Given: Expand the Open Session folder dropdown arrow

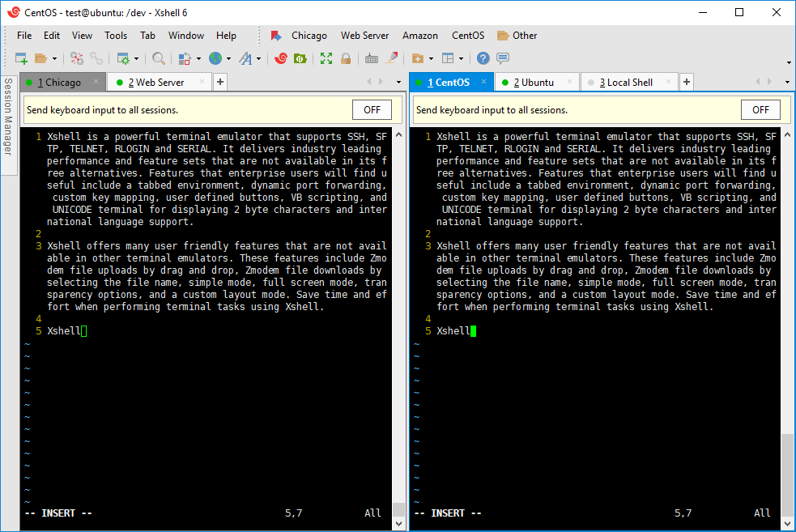Looking at the screenshot, I should coord(54,59).
